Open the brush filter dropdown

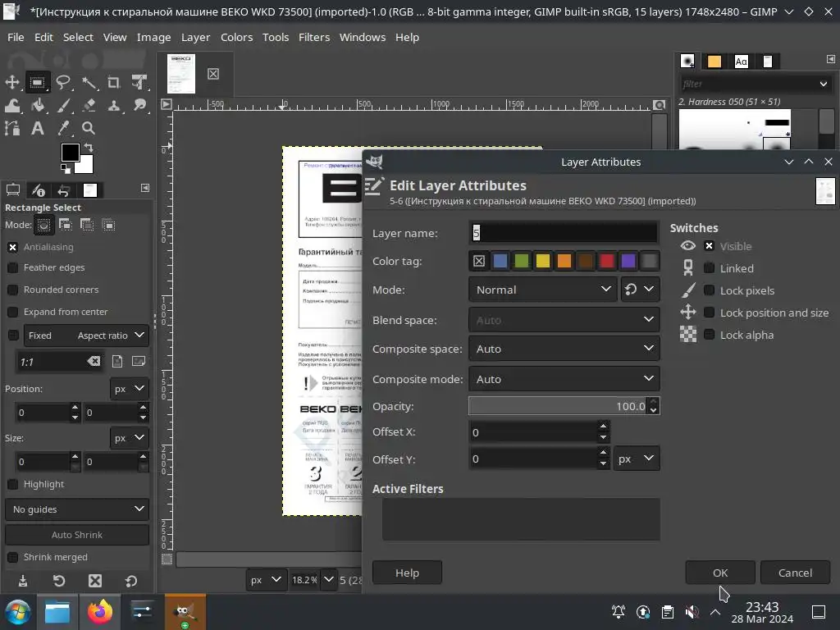tap(823, 84)
